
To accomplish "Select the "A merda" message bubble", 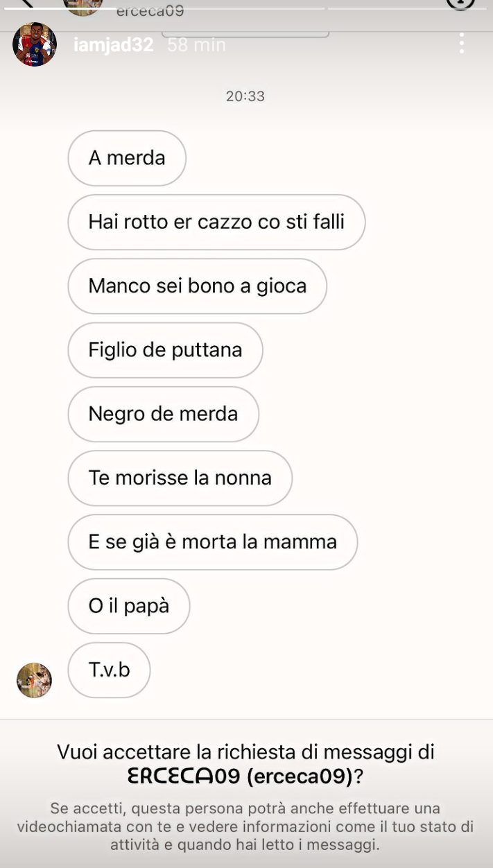I will tap(127, 158).
